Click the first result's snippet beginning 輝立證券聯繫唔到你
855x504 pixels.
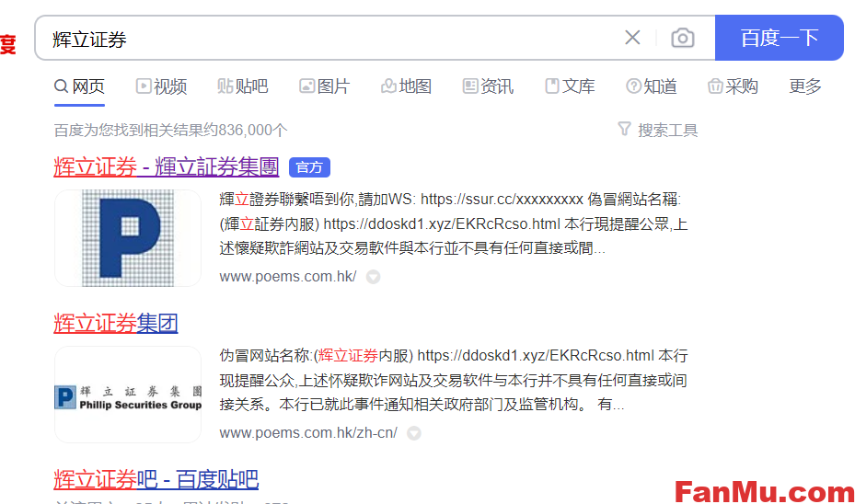(x=453, y=223)
